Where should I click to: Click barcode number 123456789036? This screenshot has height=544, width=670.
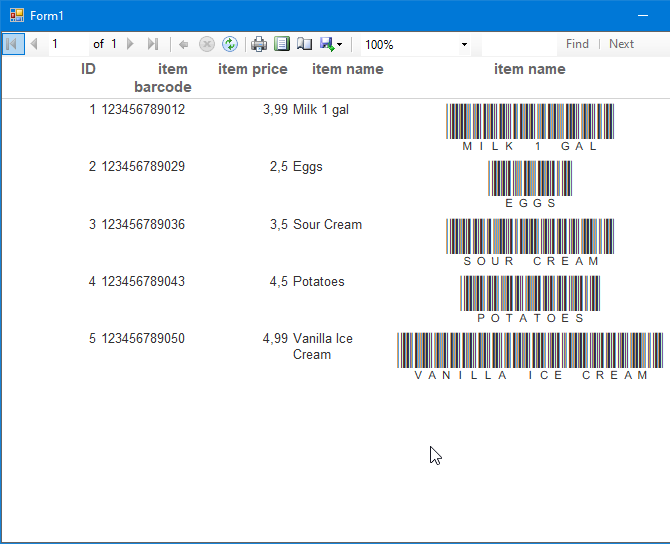tap(143, 224)
